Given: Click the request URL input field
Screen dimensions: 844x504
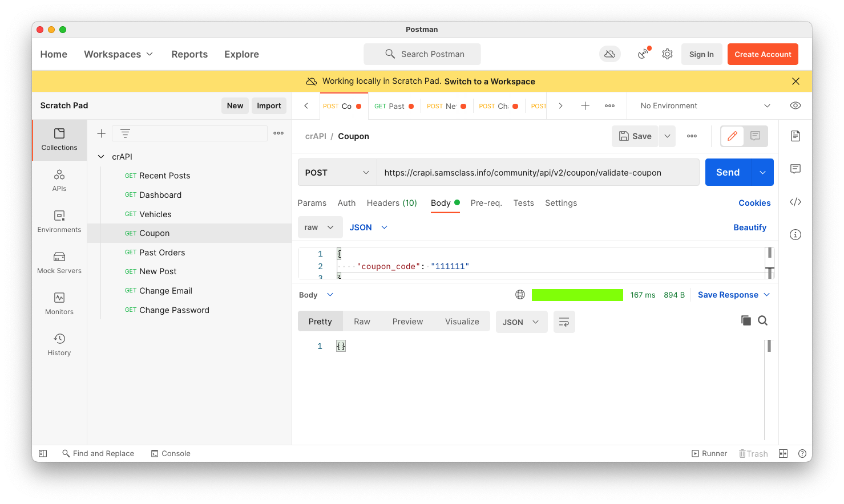Looking at the screenshot, I should click(x=538, y=173).
